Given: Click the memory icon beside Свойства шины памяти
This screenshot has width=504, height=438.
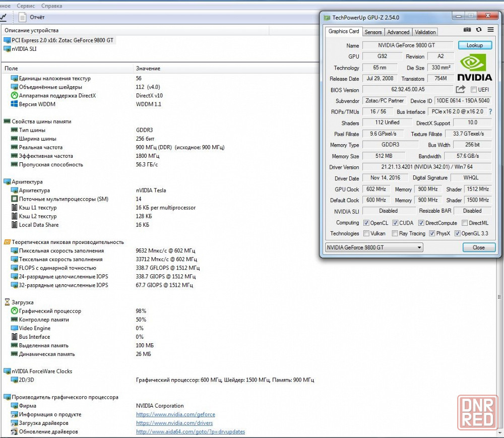Looking at the screenshot, I should click(7, 121).
